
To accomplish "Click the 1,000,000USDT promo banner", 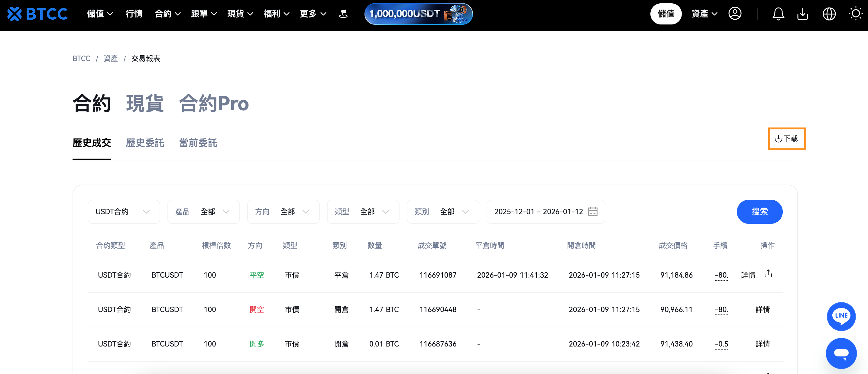I will point(419,14).
